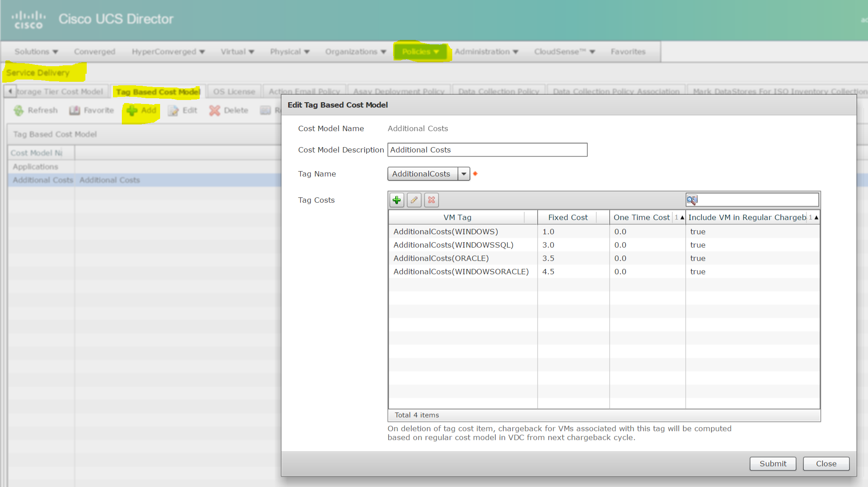Select the AdditionalCosts(WINDOWSORACLE) row
Viewport: 868px width, 487px height.
click(x=604, y=271)
